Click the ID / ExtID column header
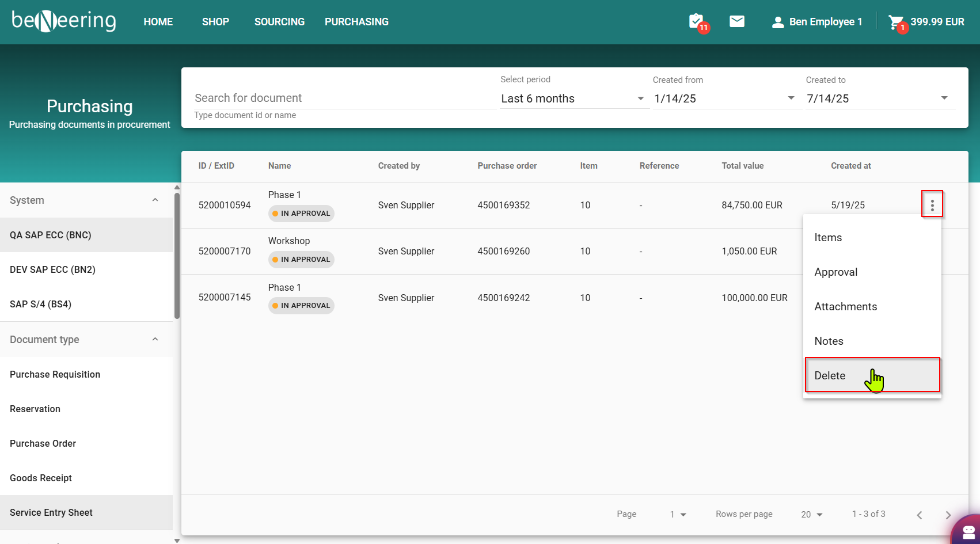 pos(216,166)
